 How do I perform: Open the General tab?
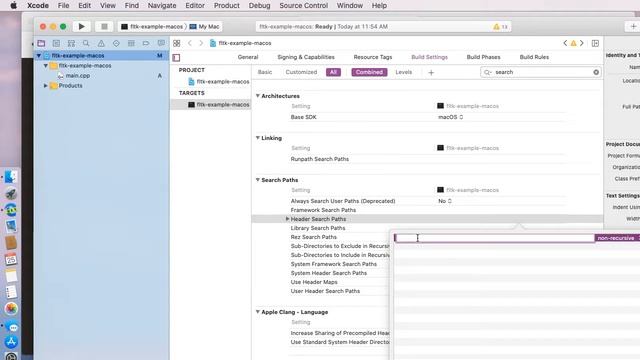point(248,57)
